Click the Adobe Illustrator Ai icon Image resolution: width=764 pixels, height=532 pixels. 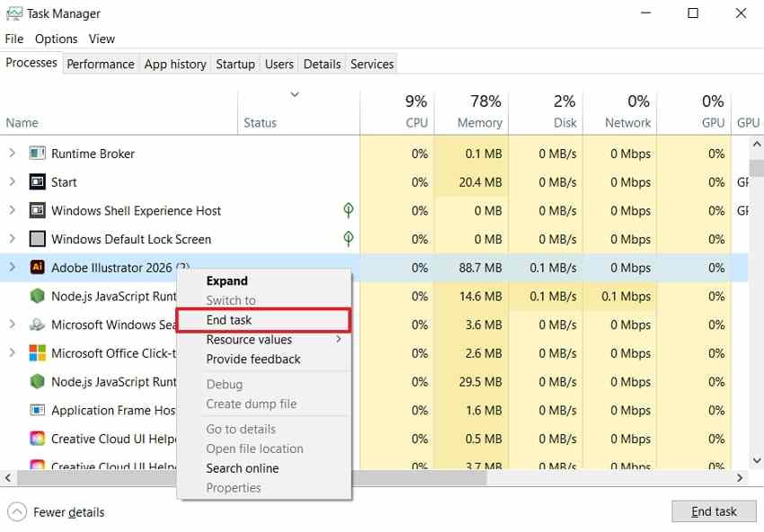38,268
